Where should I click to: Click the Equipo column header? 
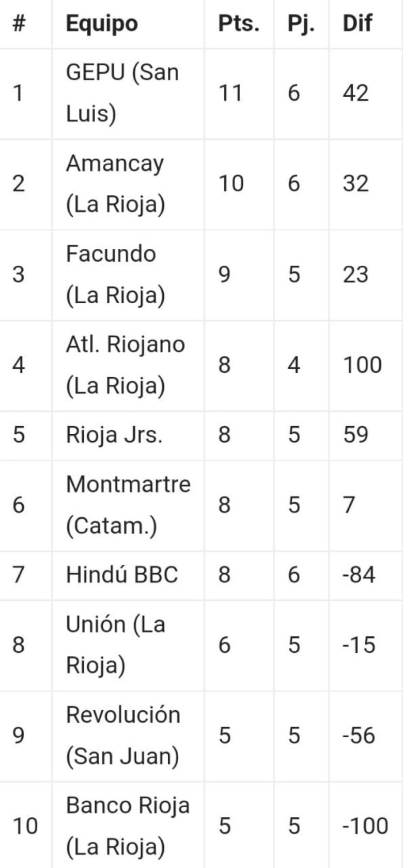pyautogui.click(x=102, y=23)
